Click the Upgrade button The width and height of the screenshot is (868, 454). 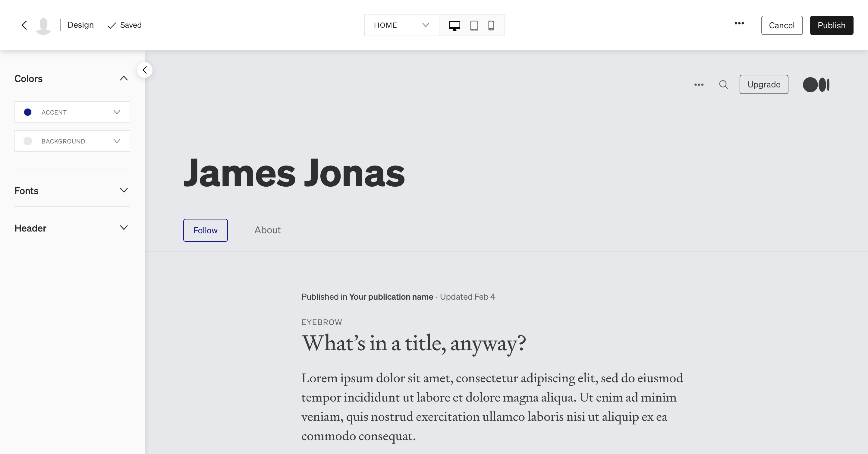click(763, 84)
